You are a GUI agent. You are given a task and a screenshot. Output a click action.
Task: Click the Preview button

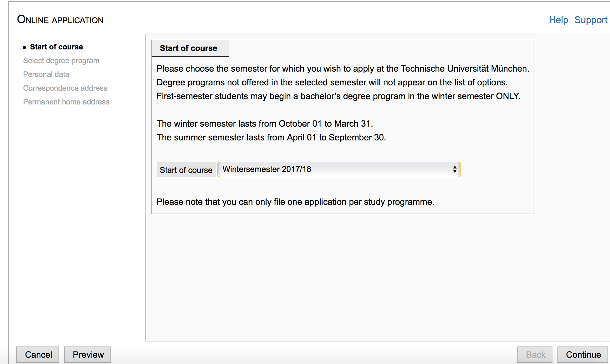coord(88,355)
